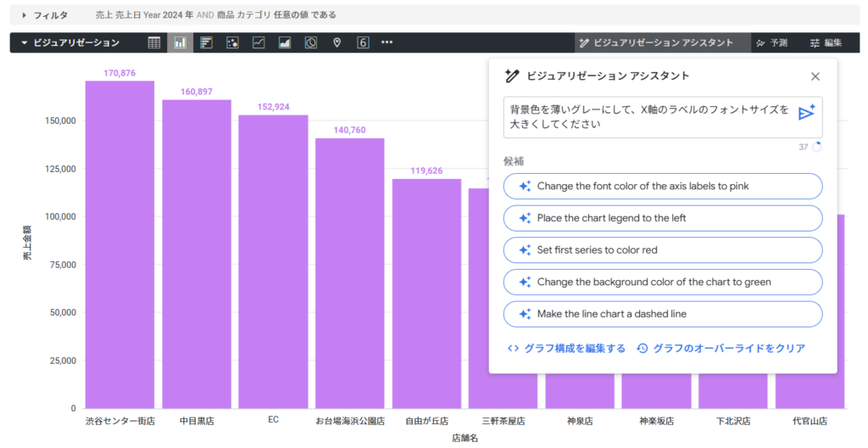Image resolution: width=868 pixels, height=448 pixels.
Task: Click value label 160,897
Action: [197, 92]
